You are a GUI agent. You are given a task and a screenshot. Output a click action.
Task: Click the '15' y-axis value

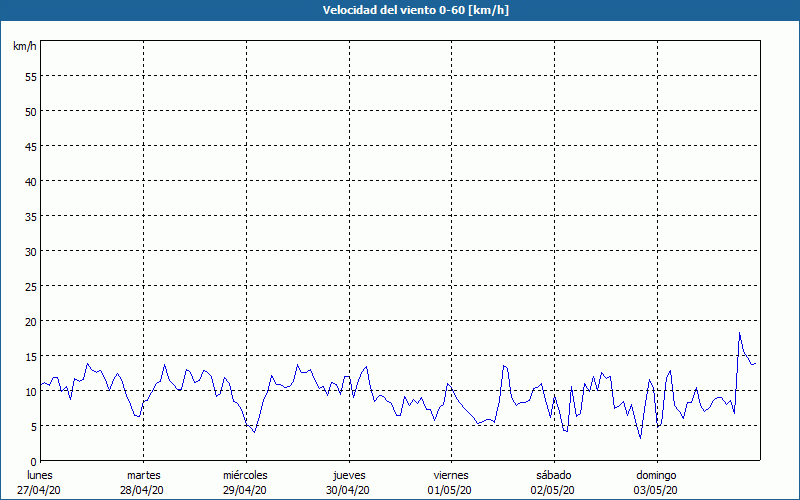pyautogui.click(x=31, y=357)
